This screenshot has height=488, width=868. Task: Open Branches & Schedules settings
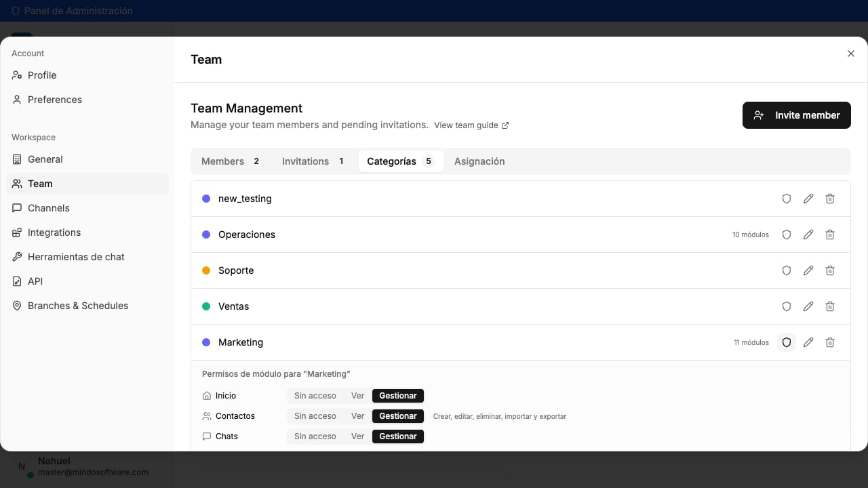click(x=87, y=306)
